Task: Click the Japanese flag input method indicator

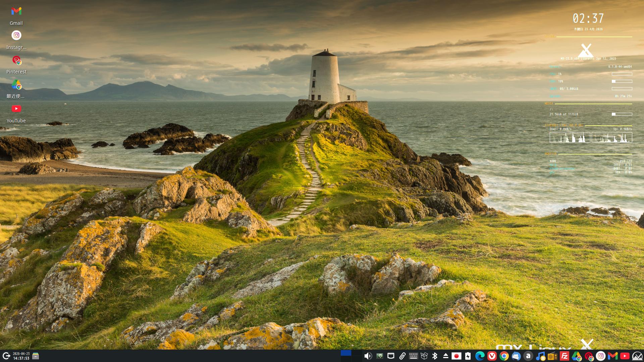Action: [x=457, y=356]
